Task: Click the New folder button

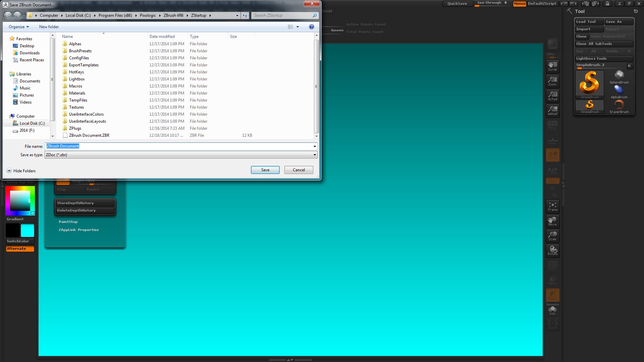Action: [x=49, y=27]
